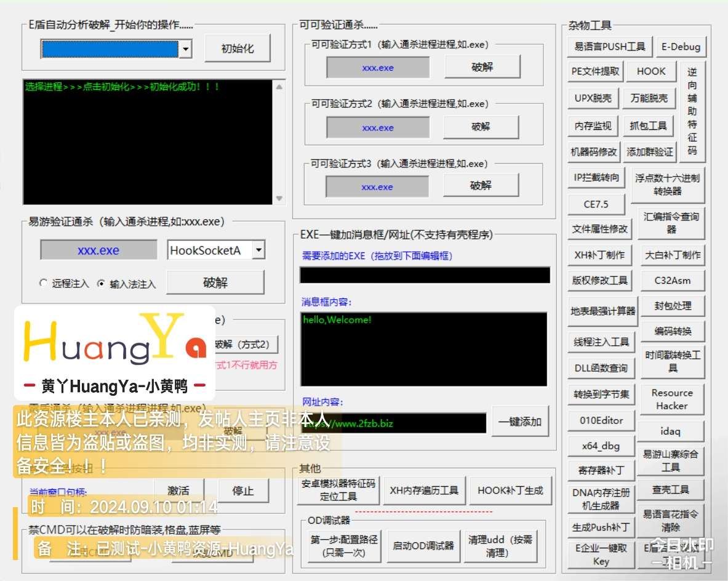
Task: Open 编码转换 tool
Action: [x=673, y=332]
